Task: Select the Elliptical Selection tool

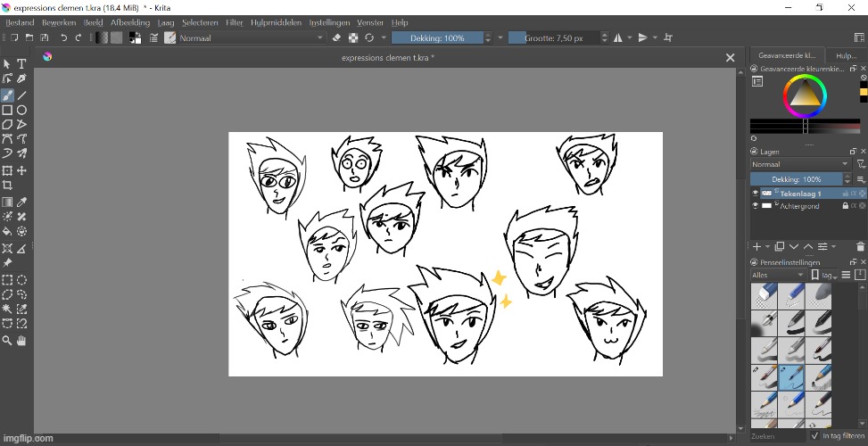Action: [x=21, y=280]
